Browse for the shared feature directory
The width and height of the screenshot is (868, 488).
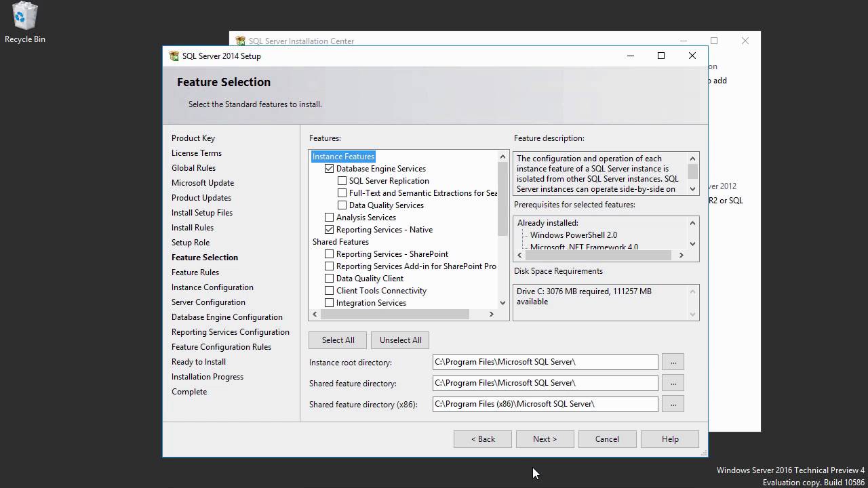673,383
